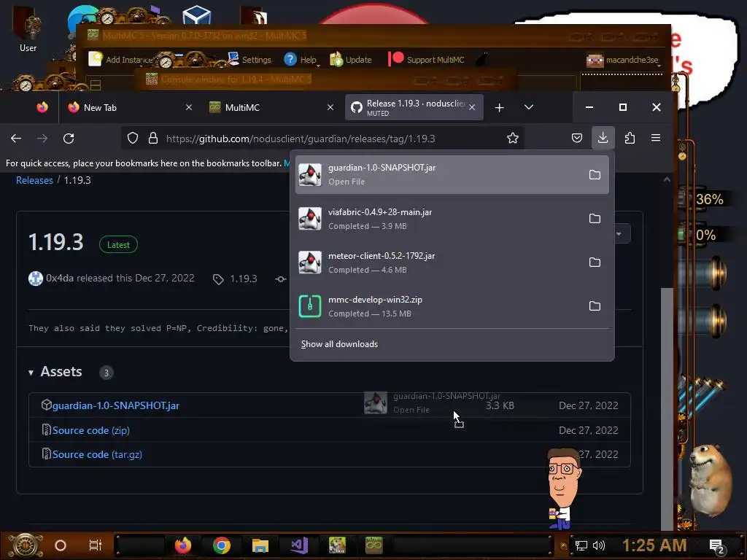Image resolution: width=747 pixels, height=560 pixels.
Task: Bookmark this page with star icon
Action: tap(513, 138)
